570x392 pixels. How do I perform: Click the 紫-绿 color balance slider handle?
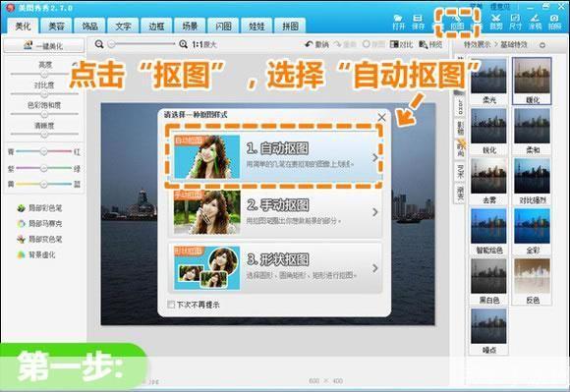coord(44,168)
